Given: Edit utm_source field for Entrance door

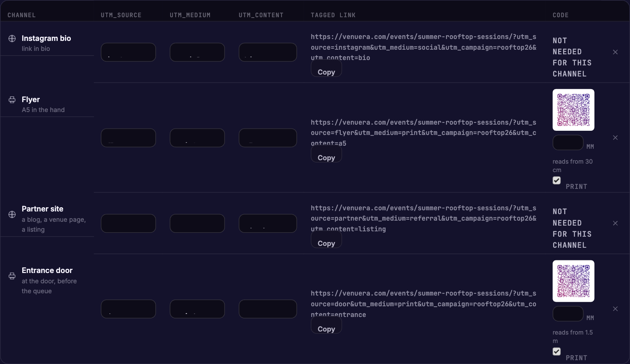Looking at the screenshot, I should click(x=128, y=309).
